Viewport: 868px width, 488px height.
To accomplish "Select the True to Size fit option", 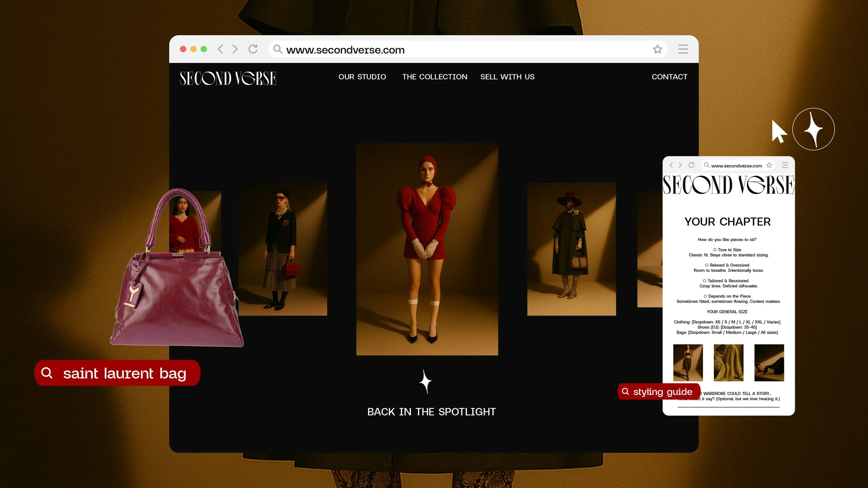I will (714, 250).
